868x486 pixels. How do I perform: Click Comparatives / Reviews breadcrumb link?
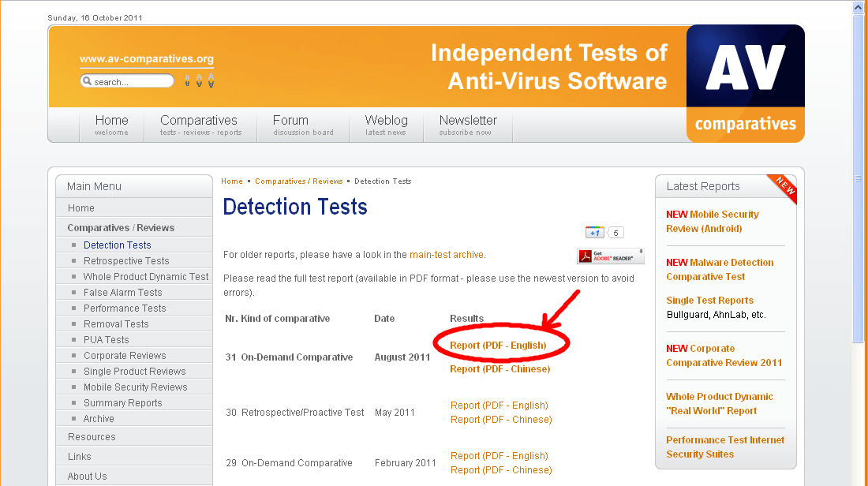point(298,181)
